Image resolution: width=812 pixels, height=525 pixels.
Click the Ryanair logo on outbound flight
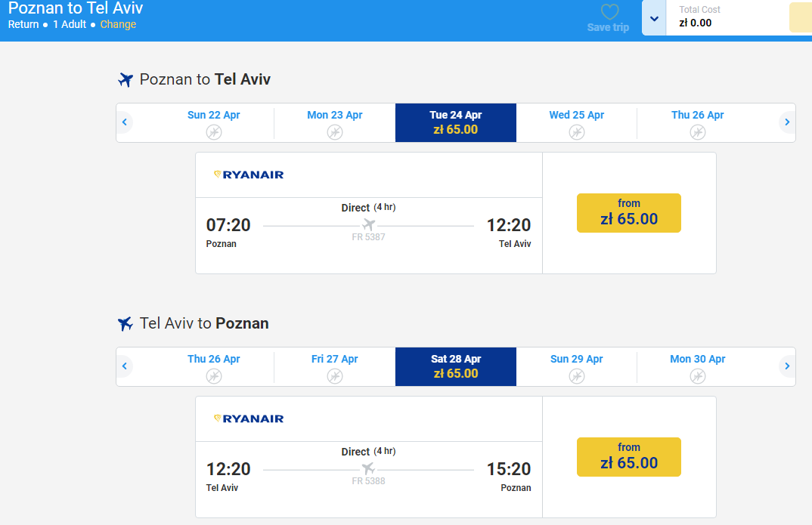(x=249, y=174)
